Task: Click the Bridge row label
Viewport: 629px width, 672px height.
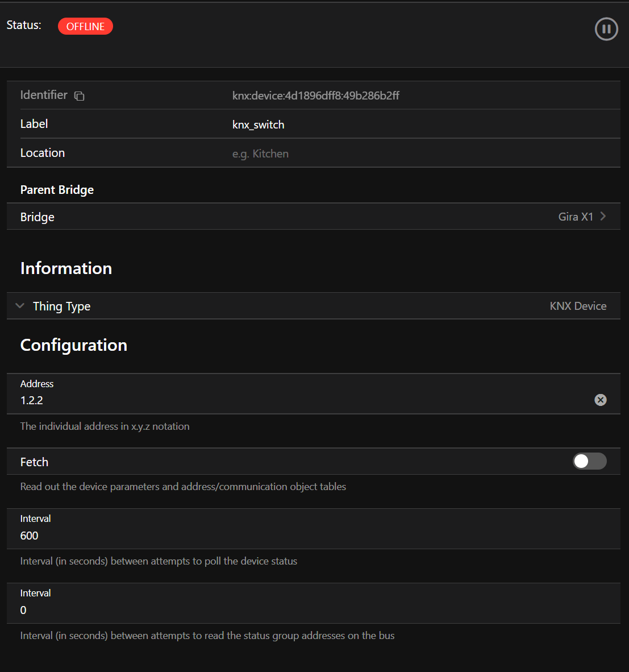Action: [38, 217]
